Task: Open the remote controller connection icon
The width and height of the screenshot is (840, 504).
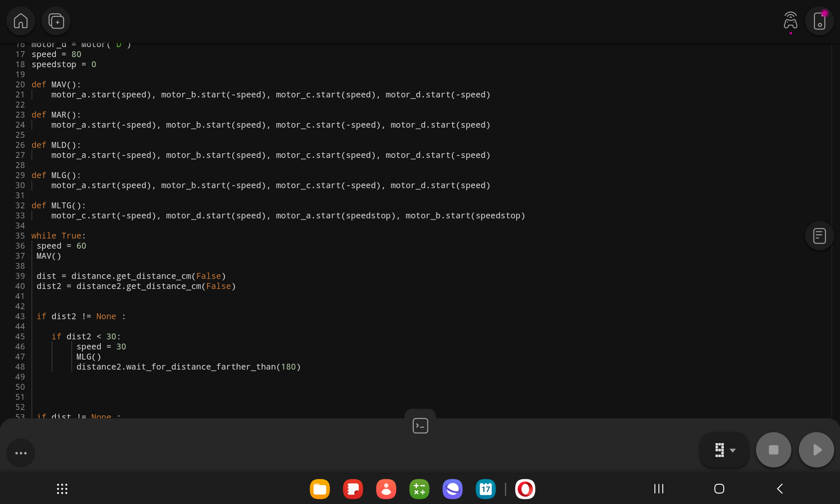Action: point(790,21)
